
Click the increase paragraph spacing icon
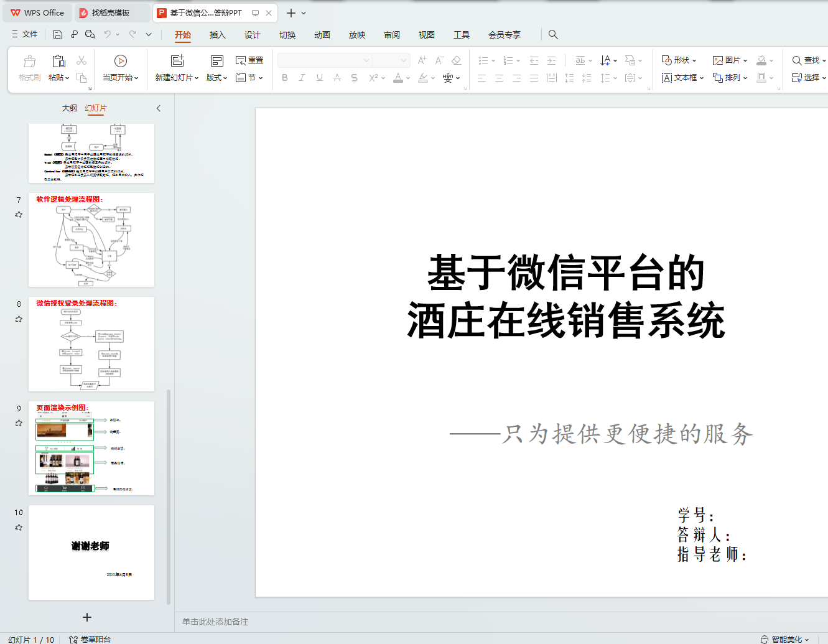pos(569,78)
